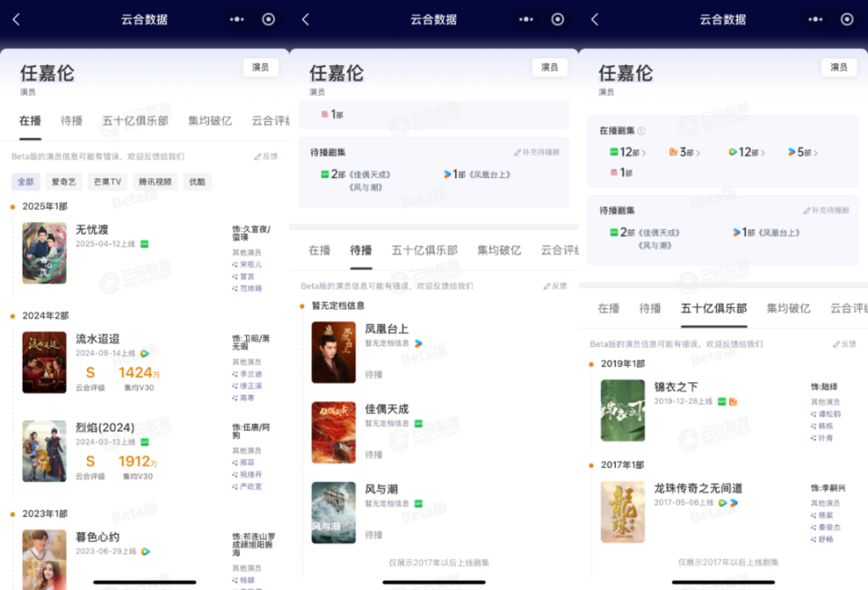Open actor 杨紫 link under 龙珠传奇
The image size is (868, 590).
822,515
